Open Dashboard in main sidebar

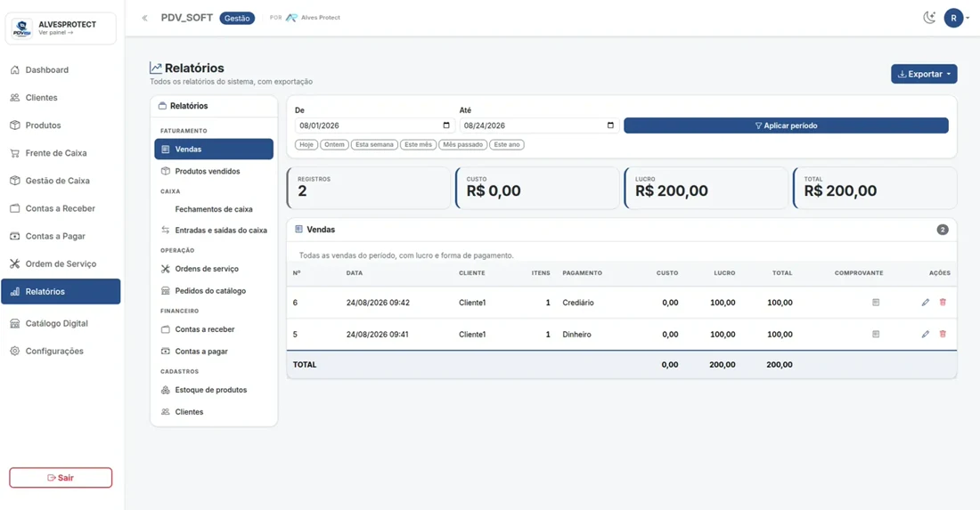(x=61, y=70)
